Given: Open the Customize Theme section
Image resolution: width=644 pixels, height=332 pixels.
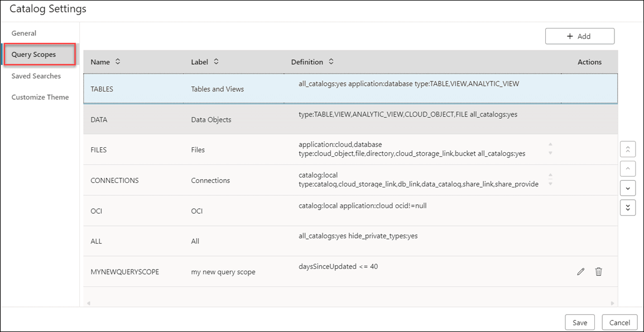Looking at the screenshot, I should pyautogui.click(x=40, y=97).
